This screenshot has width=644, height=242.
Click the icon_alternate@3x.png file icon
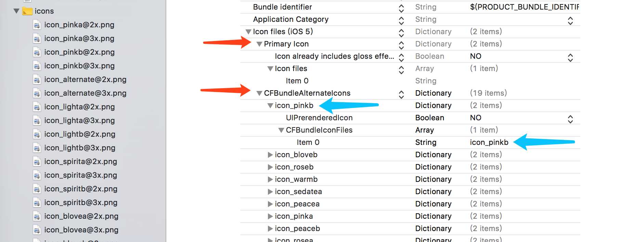[37, 93]
